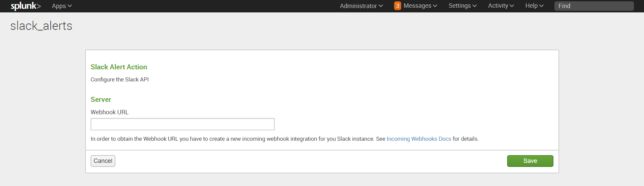Open the Activity menu
644x186 pixels.
[x=498, y=6]
